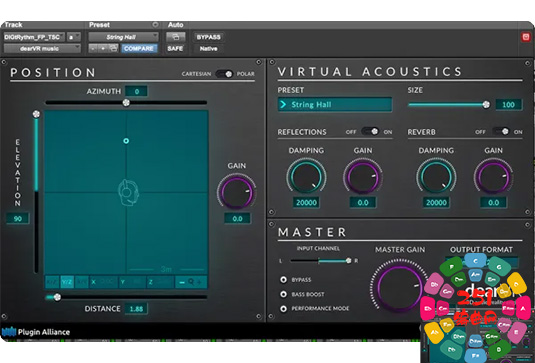The height and width of the screenshot is (363, 535).
Task: Click the Plugin Alliance logo
Action: click(x=36, y=332)
